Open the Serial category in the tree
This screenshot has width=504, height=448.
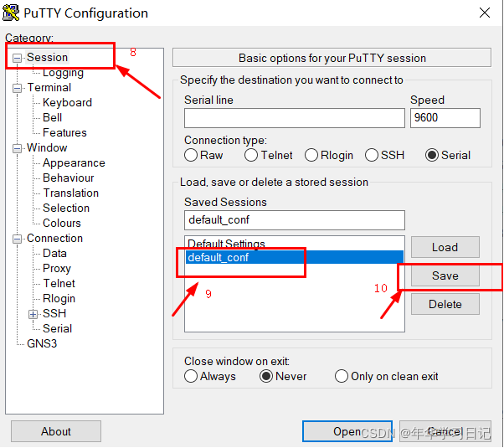(x=57, y=329)
